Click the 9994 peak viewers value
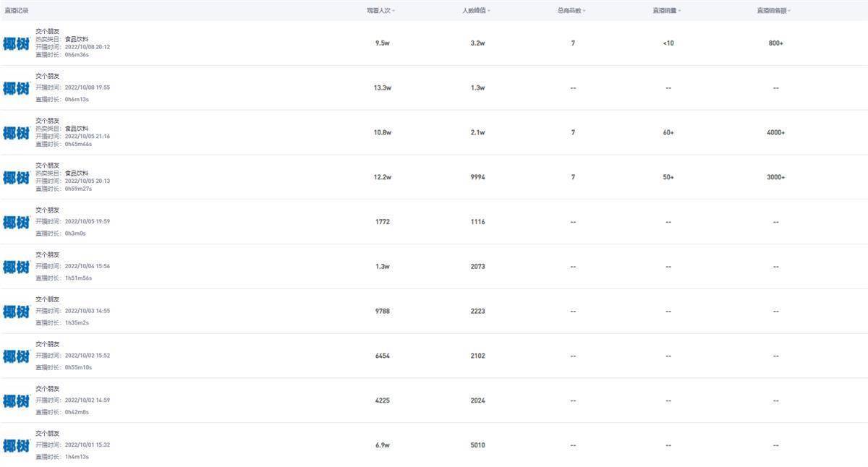 [477, 177]
